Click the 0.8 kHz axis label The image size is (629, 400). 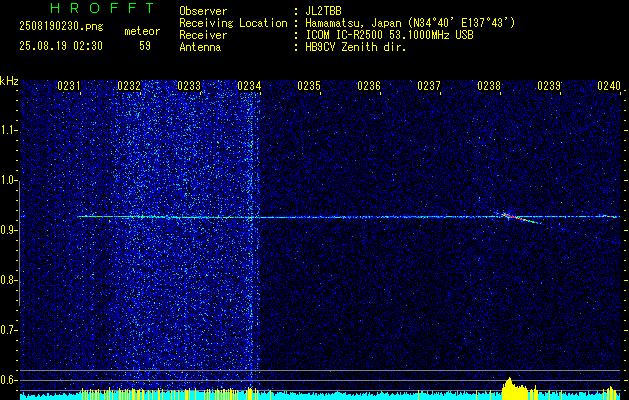[8, 280]
